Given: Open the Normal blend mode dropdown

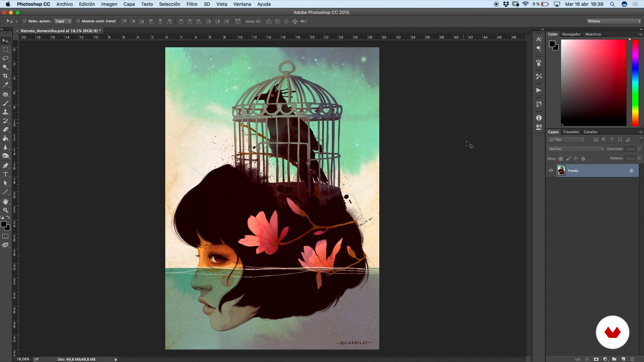Looking at the screenshot, I should point(576,149).
